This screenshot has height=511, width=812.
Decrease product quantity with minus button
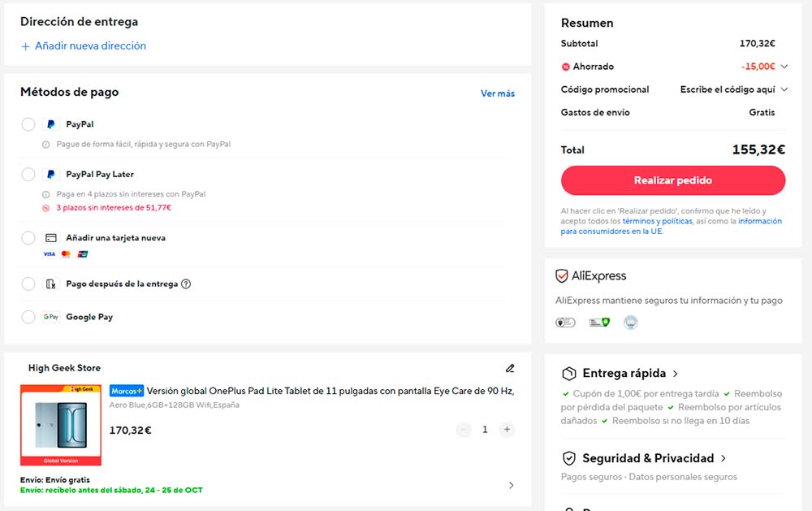click(x=464, y=430)
